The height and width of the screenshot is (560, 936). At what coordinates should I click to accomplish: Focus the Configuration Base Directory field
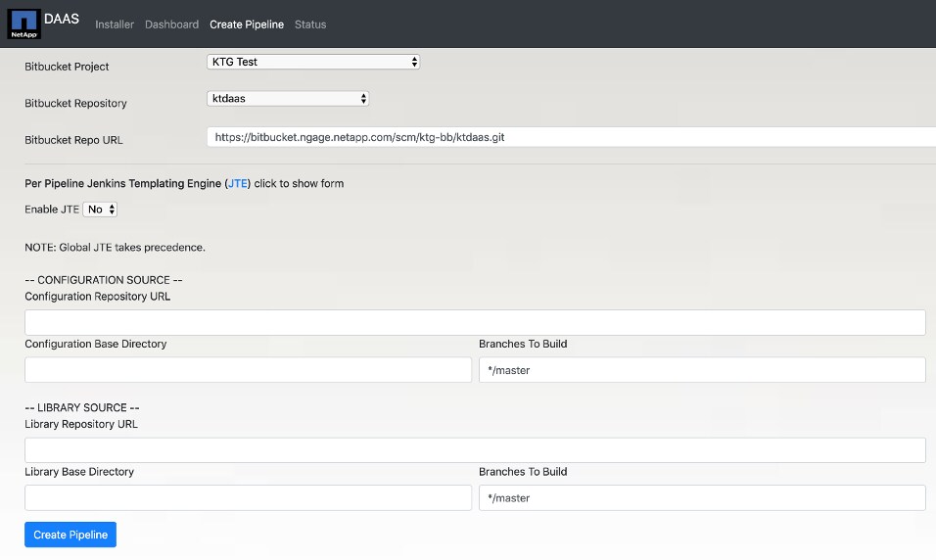coord(248,370)
